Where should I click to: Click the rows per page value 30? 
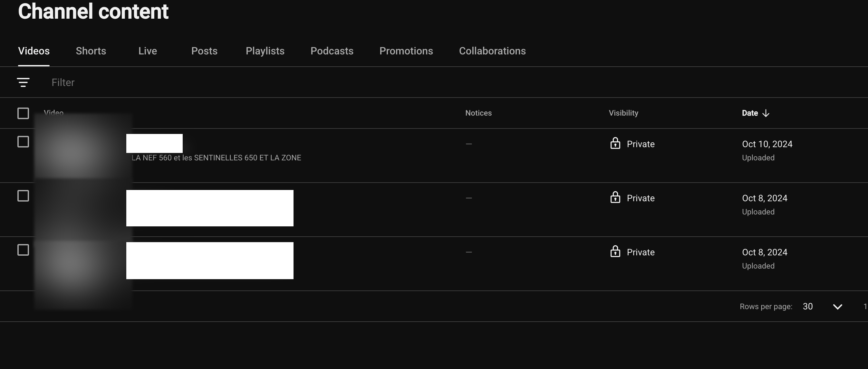tap(808, 307)
